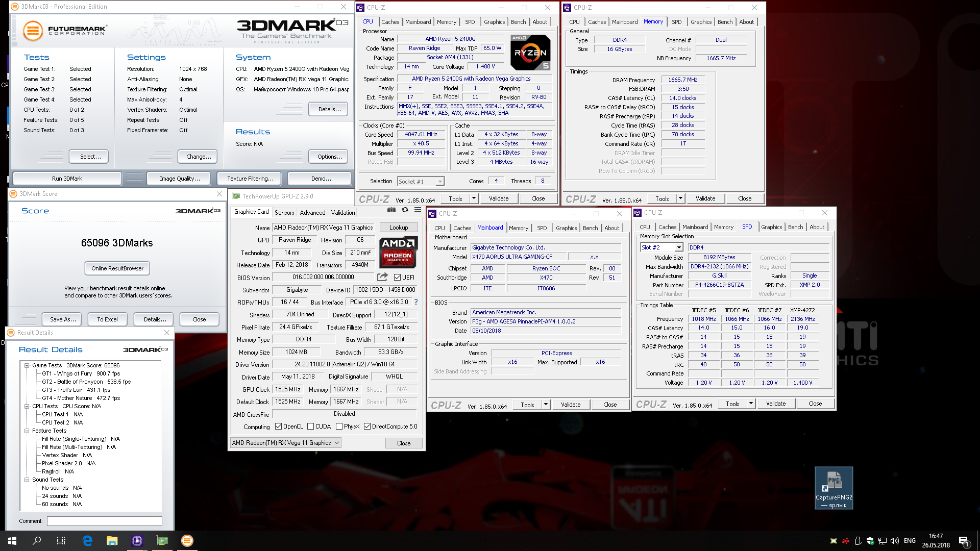Collapse the CPU Tests tree node

click(x=27, y=406)
